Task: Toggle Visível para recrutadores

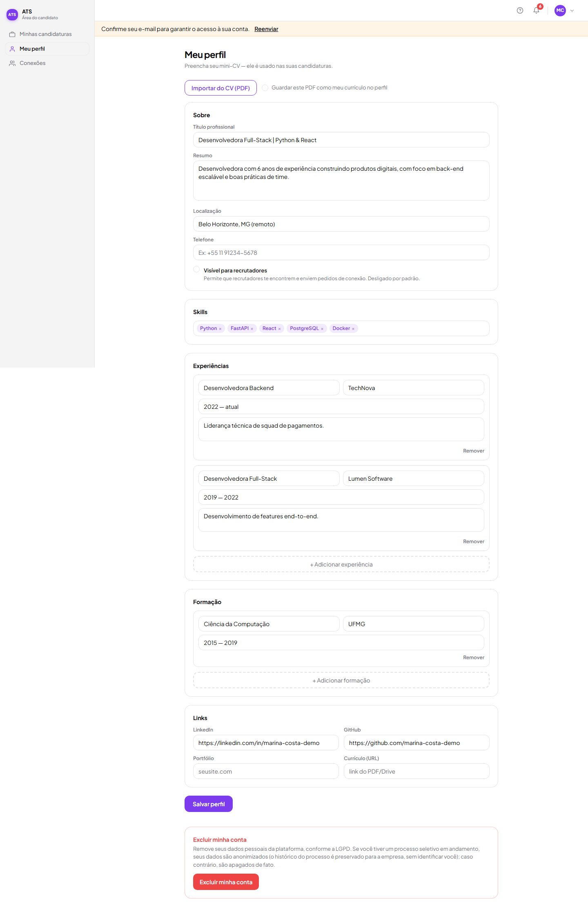Action: pyautogui.click(x=196, y=270)
